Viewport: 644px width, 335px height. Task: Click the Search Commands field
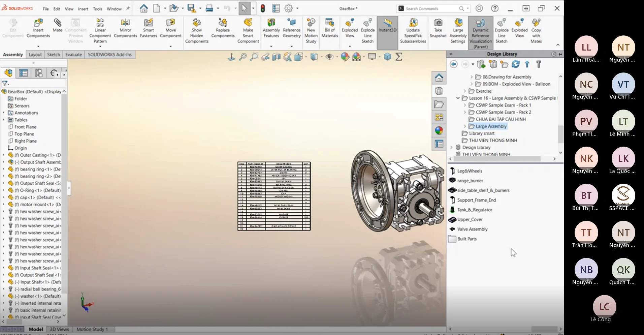[433, 8]
